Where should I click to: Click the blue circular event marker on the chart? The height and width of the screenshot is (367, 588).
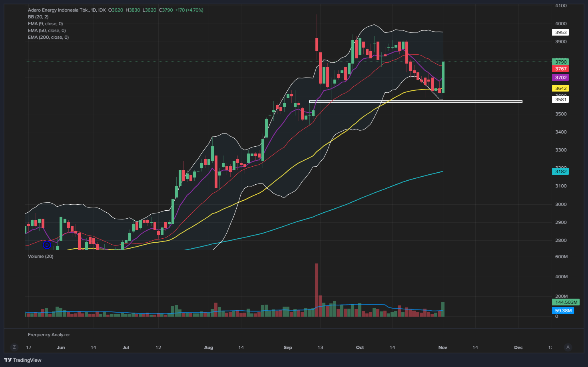[47, 245]
